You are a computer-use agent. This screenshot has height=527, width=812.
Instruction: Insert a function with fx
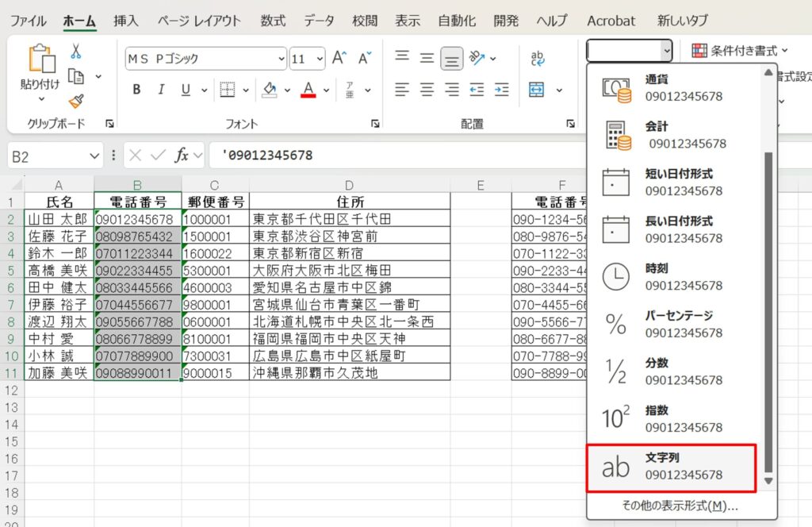coord(182,155)
